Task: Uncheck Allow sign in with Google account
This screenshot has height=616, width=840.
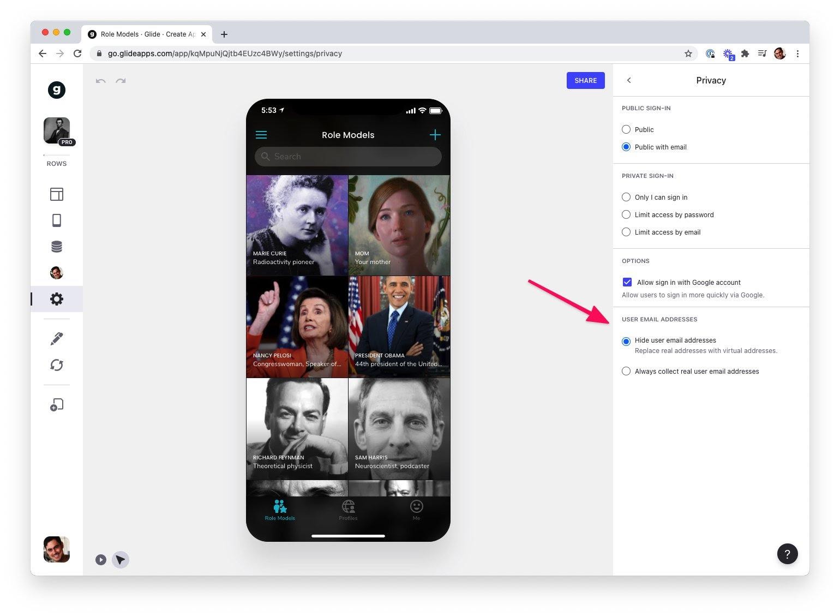Action: 627,282
